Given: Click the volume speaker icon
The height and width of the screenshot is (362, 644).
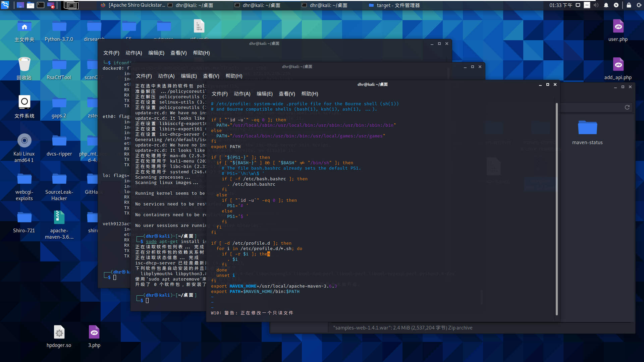Looking at the screenshot, I should pyautogui.click(x=596, y=5).
